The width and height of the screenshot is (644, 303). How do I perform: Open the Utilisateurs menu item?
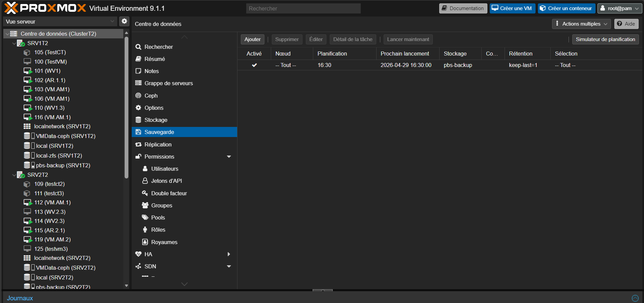pos(184,169)
